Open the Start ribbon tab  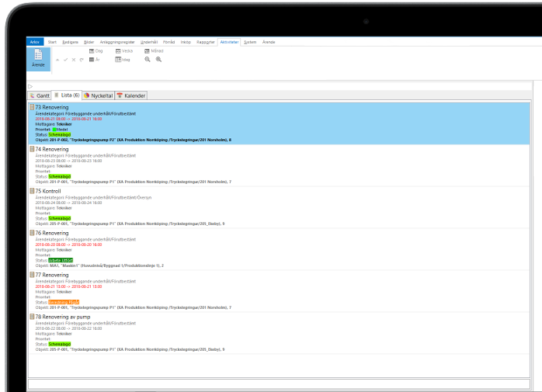click(x=52, y=42)
